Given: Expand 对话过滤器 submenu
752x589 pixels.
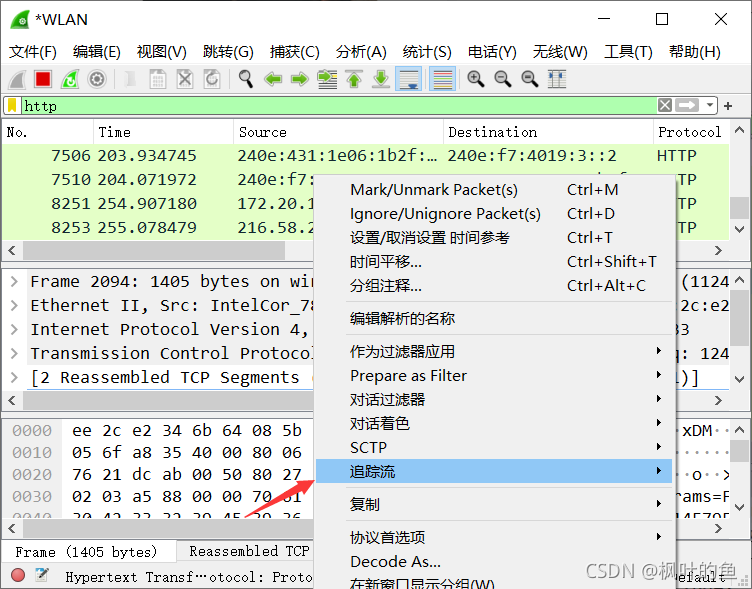Looking at the screenshot, I should click(494, 400).
